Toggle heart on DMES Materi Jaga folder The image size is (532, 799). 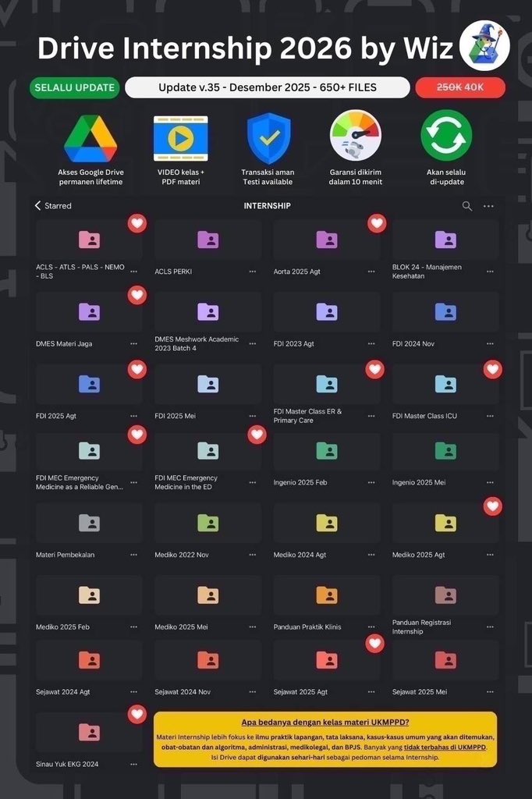click(x=137, y=295)
